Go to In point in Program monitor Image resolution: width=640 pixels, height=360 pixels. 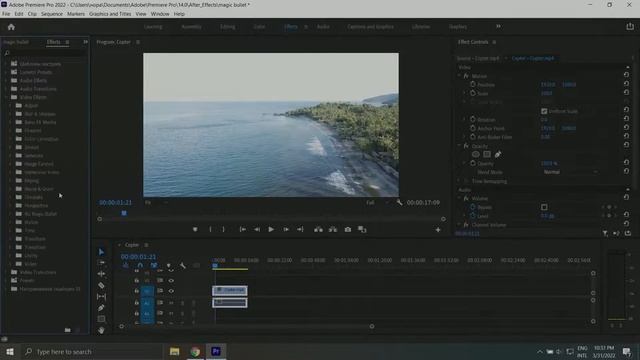242,229
